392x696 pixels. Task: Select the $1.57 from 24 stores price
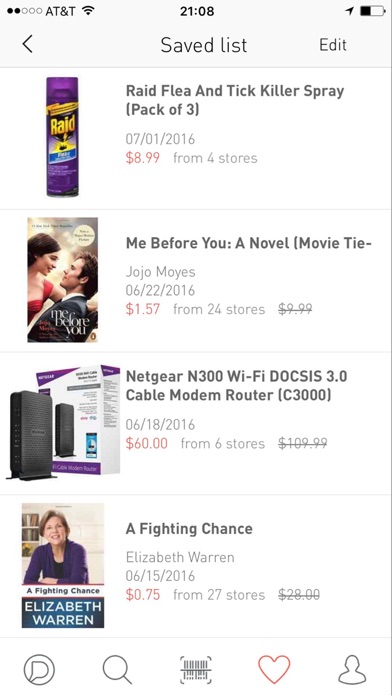[x=195, y=309]
